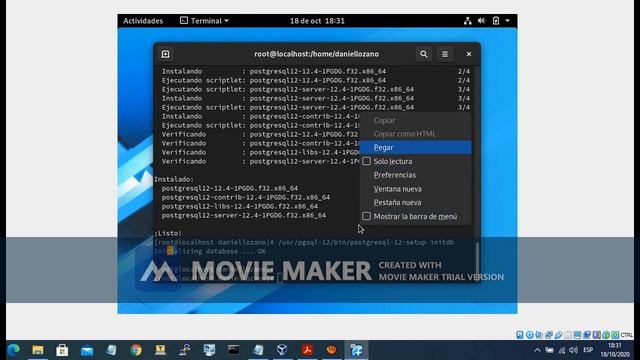
Task: Choose Ventana nueva in the context menu
Action: click(x=416, y=189)
